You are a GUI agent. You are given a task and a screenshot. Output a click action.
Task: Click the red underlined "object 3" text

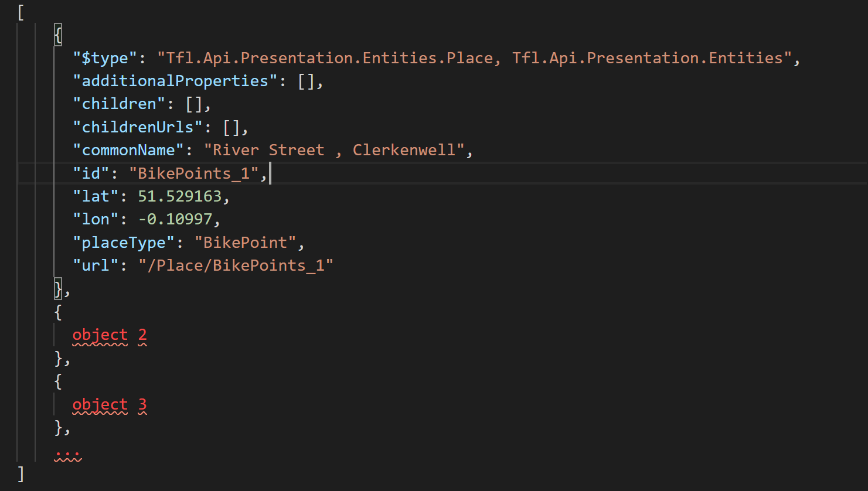coord(109,405)
